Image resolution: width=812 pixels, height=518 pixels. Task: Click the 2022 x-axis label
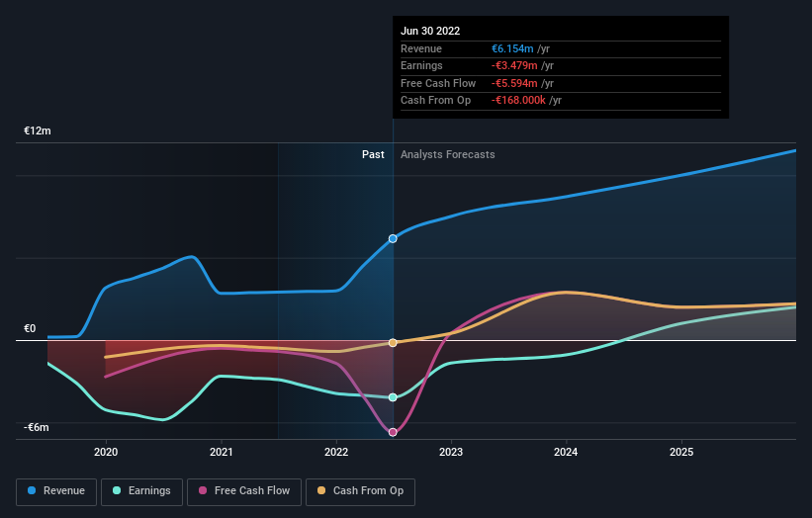[336, 452]
